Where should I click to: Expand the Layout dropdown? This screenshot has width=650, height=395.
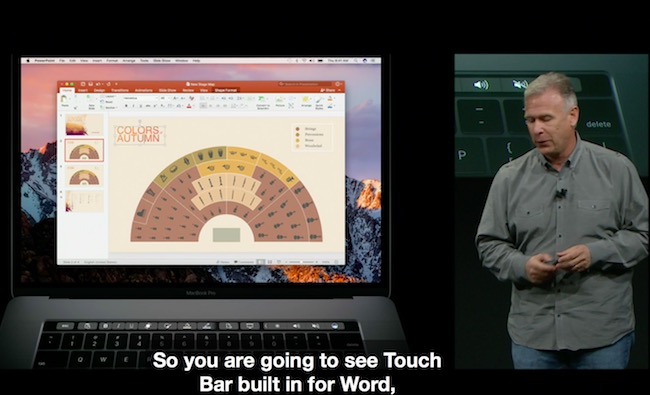click(x=109, y=97)
